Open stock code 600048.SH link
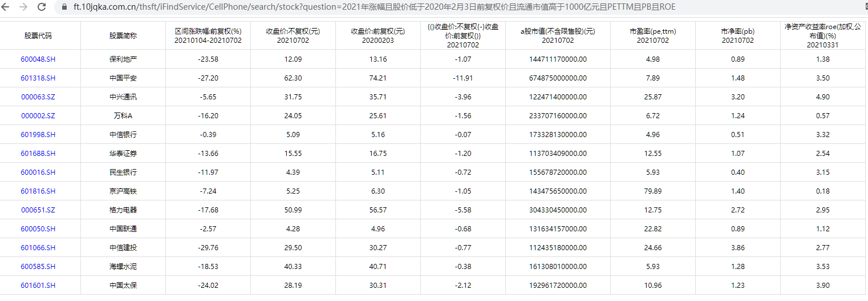The width and height of the screenshot is (868, 301). (x=38, y=59)
